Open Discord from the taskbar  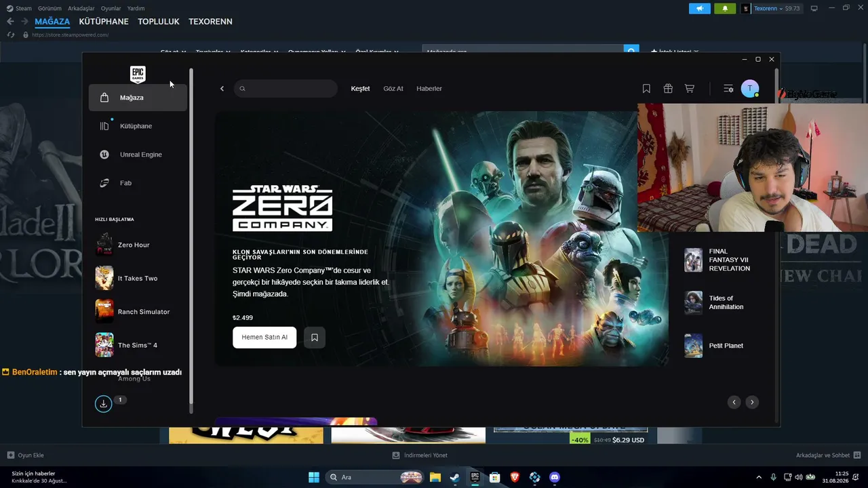(555, 477)
